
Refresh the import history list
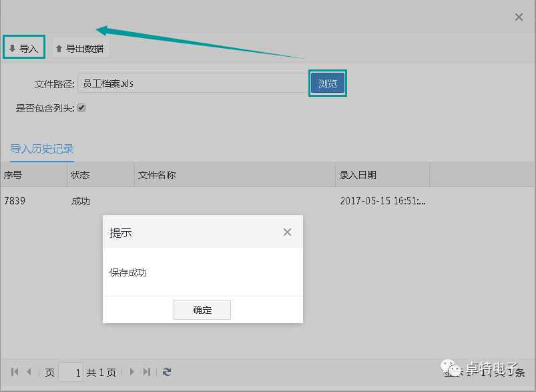167,372
